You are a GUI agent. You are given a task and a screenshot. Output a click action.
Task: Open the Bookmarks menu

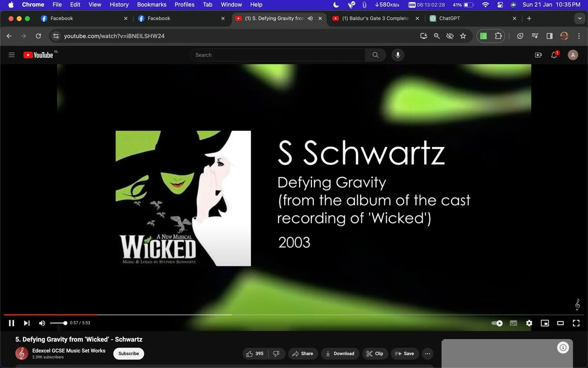(x=152, y=5)
